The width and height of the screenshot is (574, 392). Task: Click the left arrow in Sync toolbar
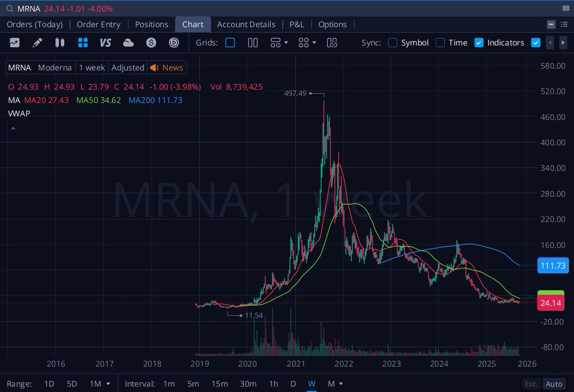[x=550, y=43]
